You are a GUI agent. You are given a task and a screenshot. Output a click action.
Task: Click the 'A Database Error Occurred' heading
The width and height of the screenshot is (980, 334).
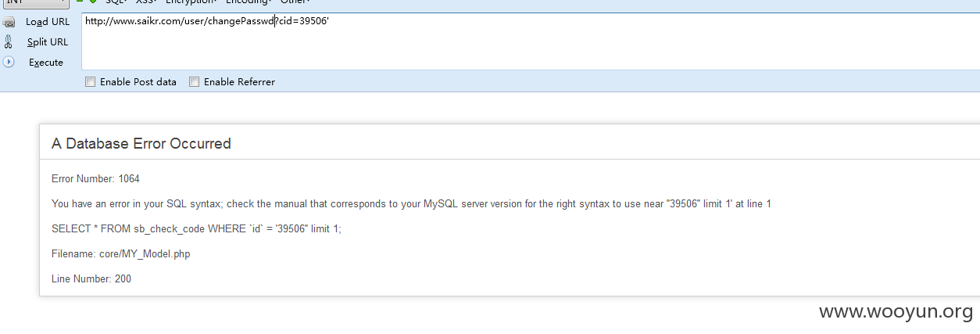(141, 143)
